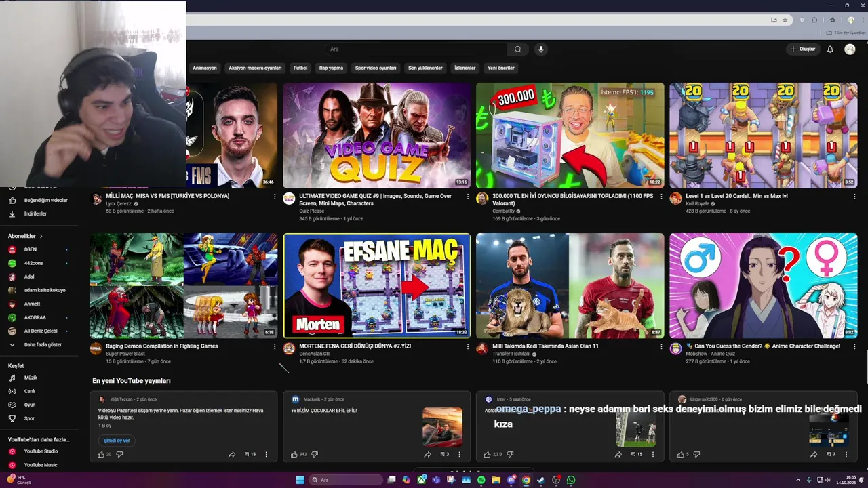868x488 pixels.
Task: Like the Yiğit Tezcan community post
Action: click(x=101, y=455)
